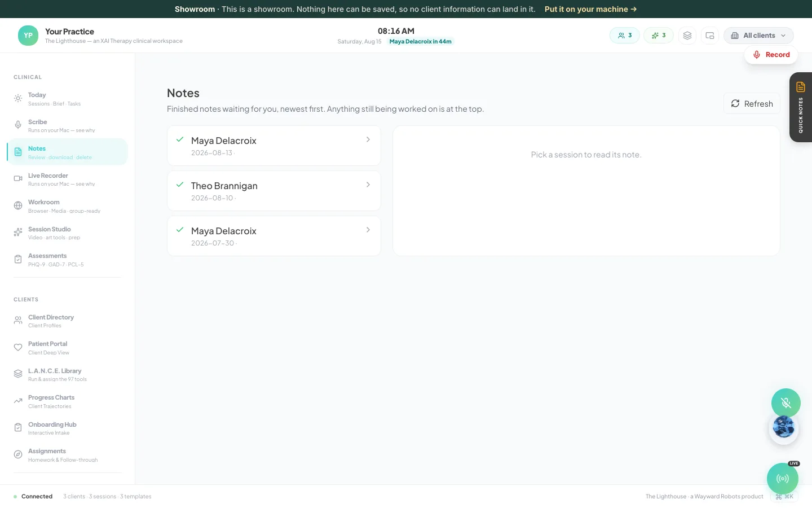Screen dimensions: 812x508
Task: Click the checkmark on Maya Delacroix 2026-07-30 note
Action: pos(180,230)
